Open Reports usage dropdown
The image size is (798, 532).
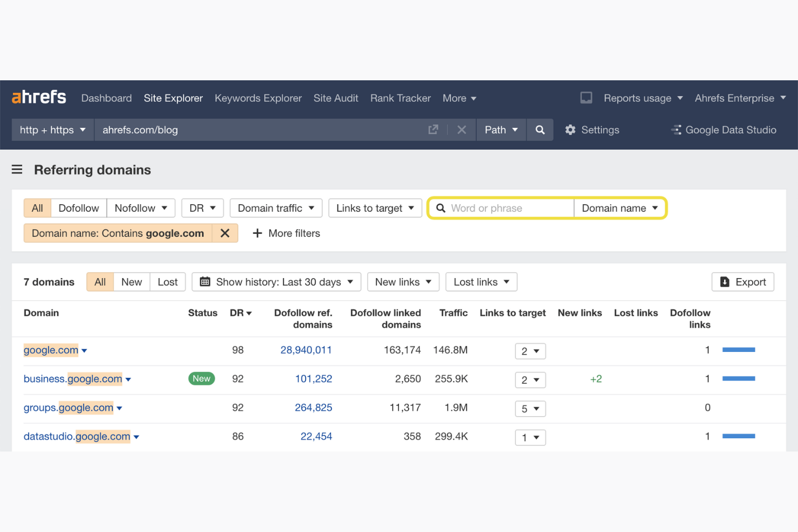click(x=643, y=98)
